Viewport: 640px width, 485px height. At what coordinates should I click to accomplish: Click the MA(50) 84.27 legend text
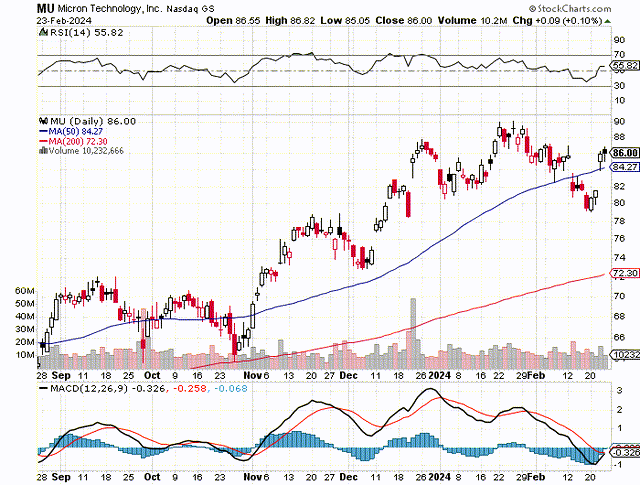point(76,131)
